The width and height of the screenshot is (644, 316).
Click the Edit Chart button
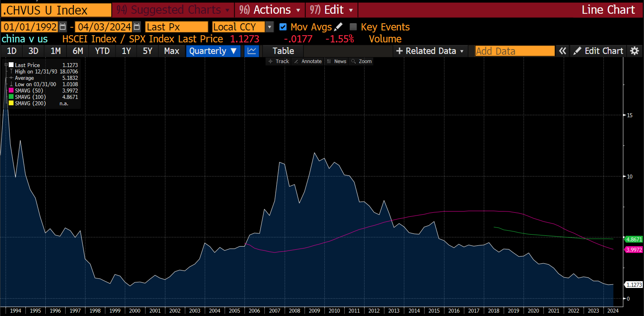598,51
